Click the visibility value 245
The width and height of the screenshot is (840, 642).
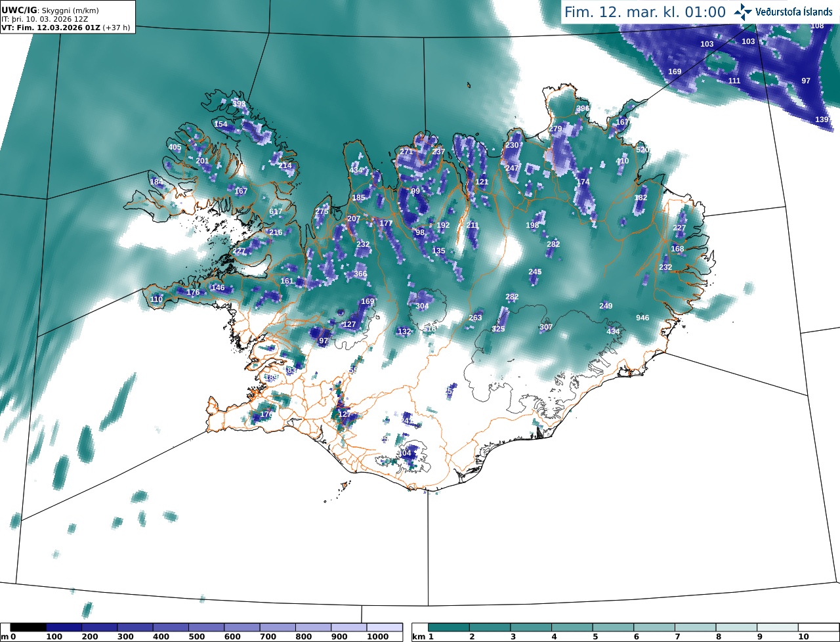tap(535, 272)
